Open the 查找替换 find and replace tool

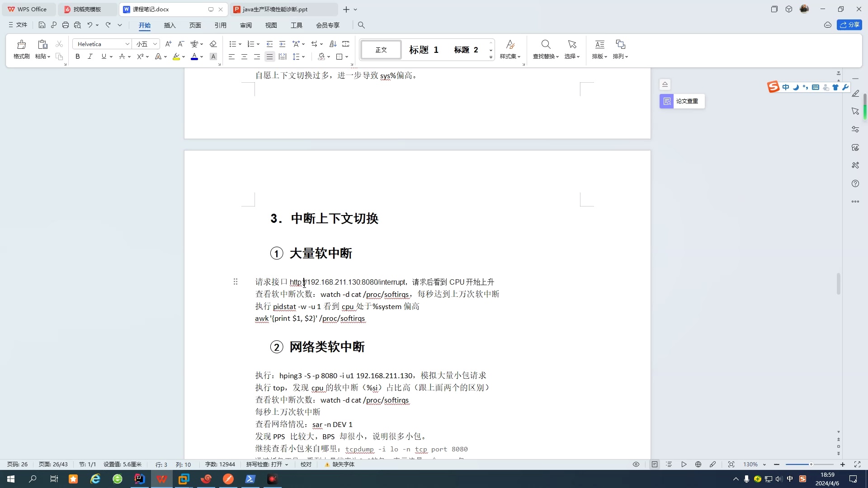click(x=545, y=50)
